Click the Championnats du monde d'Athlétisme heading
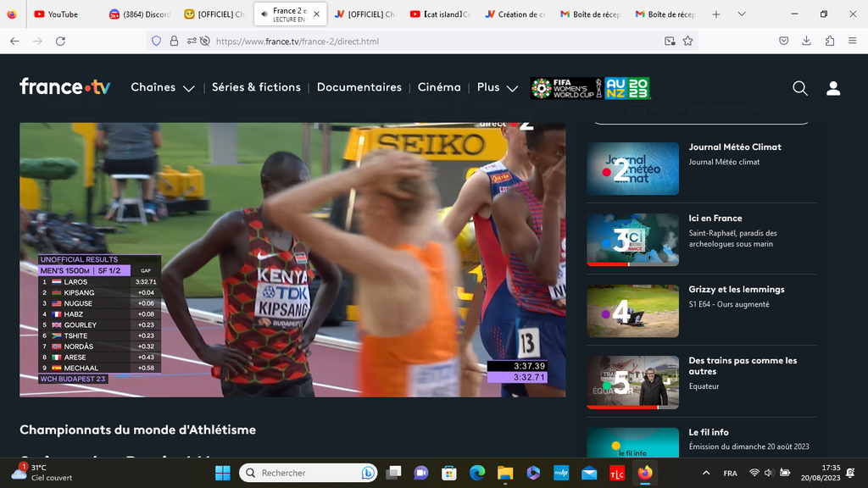 (x=138, y=430)
